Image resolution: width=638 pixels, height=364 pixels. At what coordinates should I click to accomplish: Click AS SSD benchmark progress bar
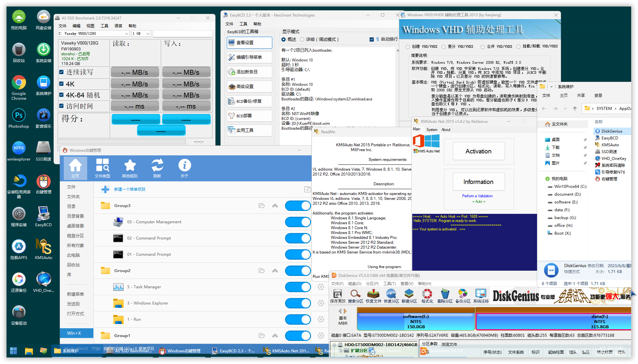121,142
